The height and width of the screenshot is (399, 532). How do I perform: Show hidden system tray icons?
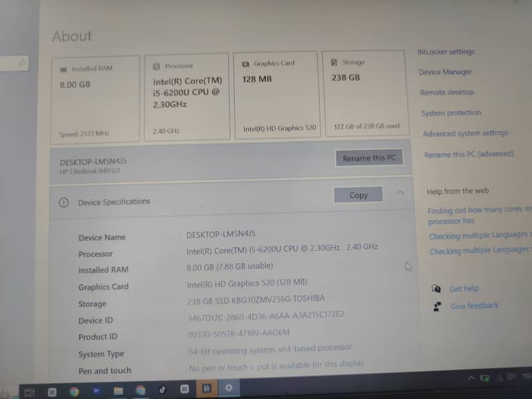[x=471, y=378]
